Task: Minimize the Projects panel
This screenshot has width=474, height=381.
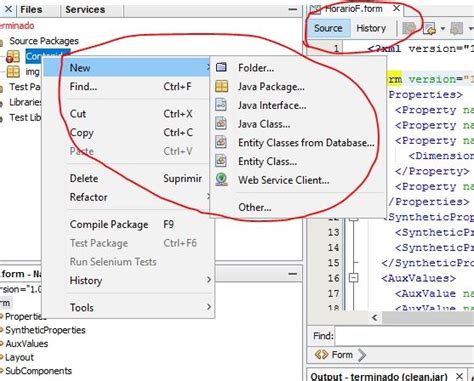Action: click(x=292, y=9)
